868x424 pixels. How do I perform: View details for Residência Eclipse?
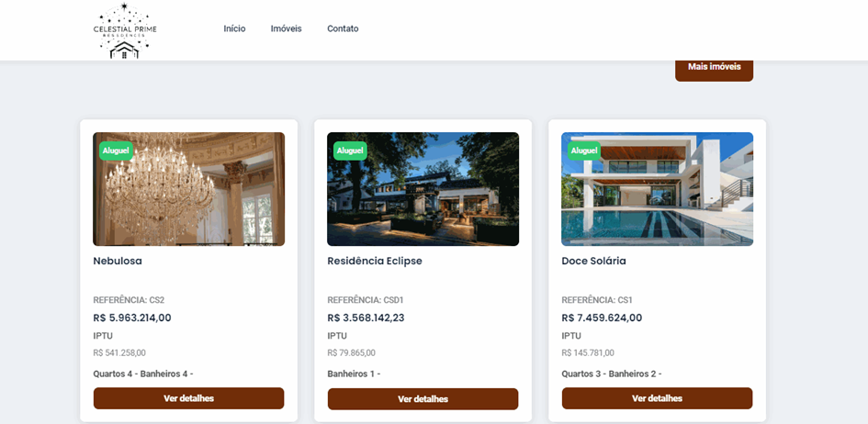click(423, 398)
